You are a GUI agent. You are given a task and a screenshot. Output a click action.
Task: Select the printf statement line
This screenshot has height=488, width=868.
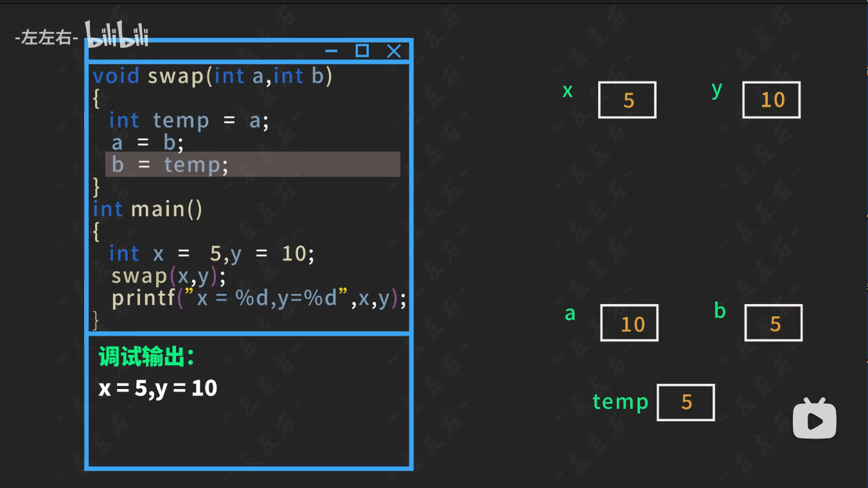(258, 298)
